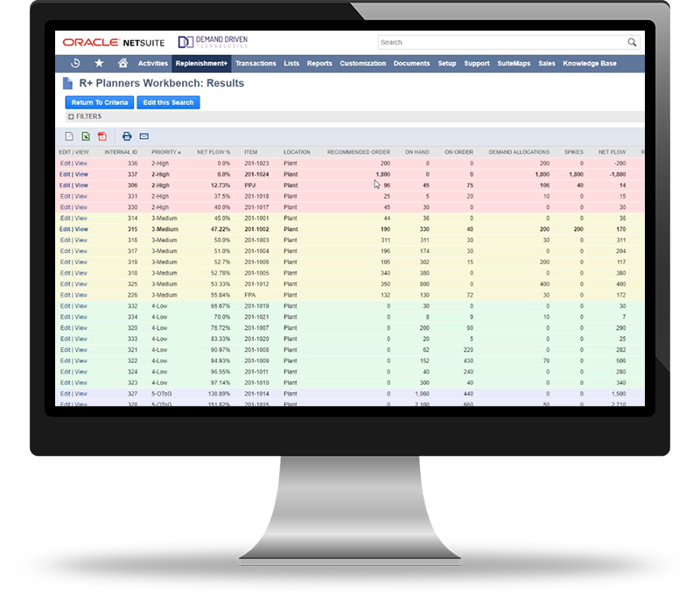Export results as PDF icon

pos(102,136)
